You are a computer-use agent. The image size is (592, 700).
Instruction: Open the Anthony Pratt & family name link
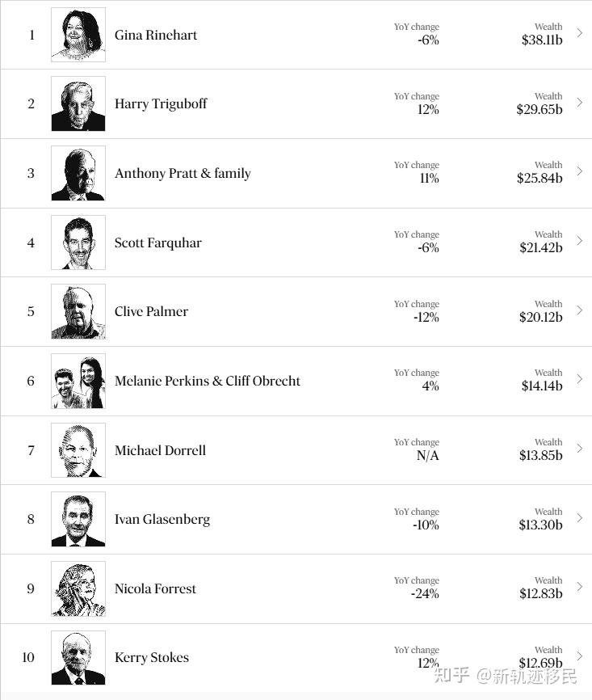(x=183, y=174)
